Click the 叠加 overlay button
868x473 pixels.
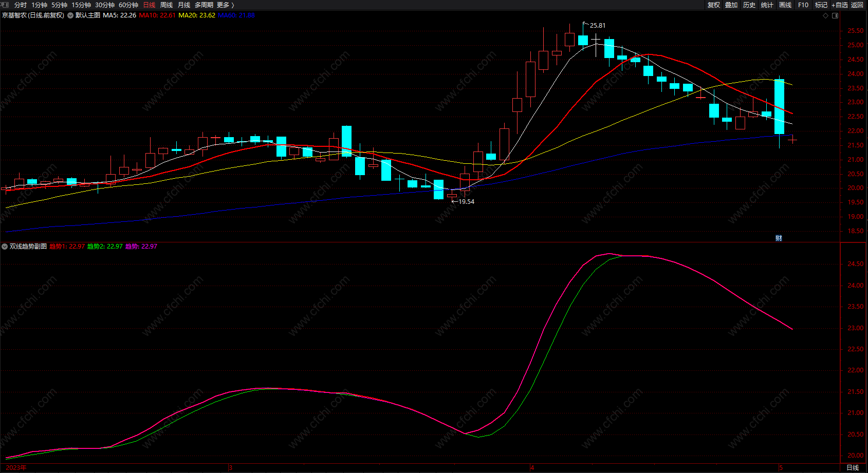click(731, 5)
